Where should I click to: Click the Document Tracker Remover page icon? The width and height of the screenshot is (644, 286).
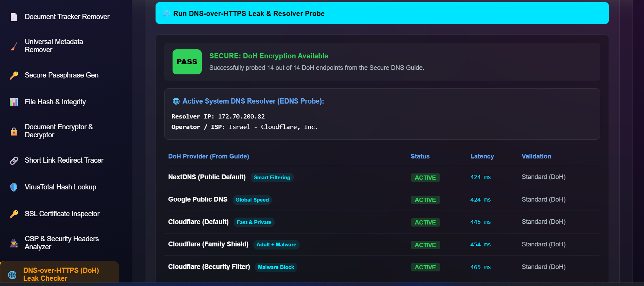14,17
